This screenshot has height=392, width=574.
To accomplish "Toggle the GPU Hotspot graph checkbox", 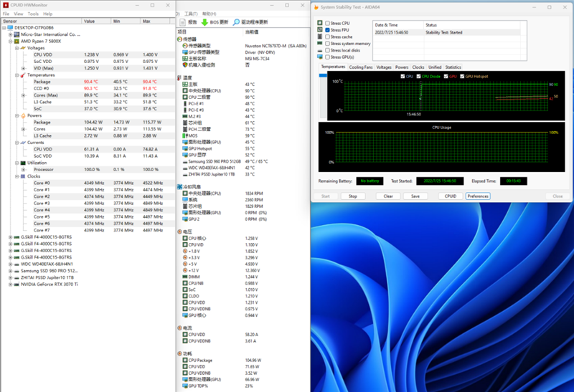I will pos(462,77).
